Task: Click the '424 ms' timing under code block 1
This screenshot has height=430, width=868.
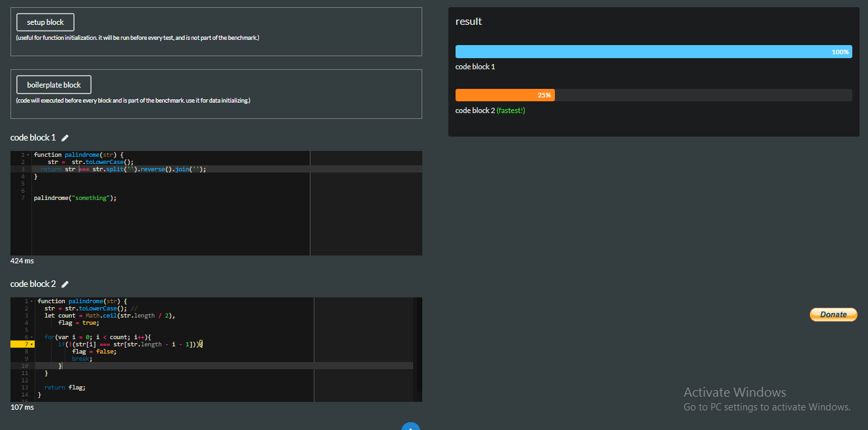Action: coord(22,261)
